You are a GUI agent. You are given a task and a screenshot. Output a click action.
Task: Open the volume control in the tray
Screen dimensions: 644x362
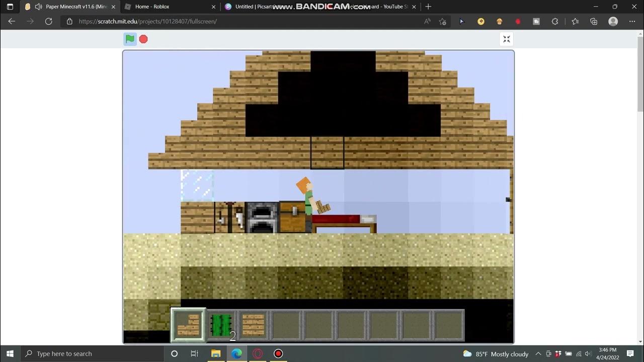(588, 354)
